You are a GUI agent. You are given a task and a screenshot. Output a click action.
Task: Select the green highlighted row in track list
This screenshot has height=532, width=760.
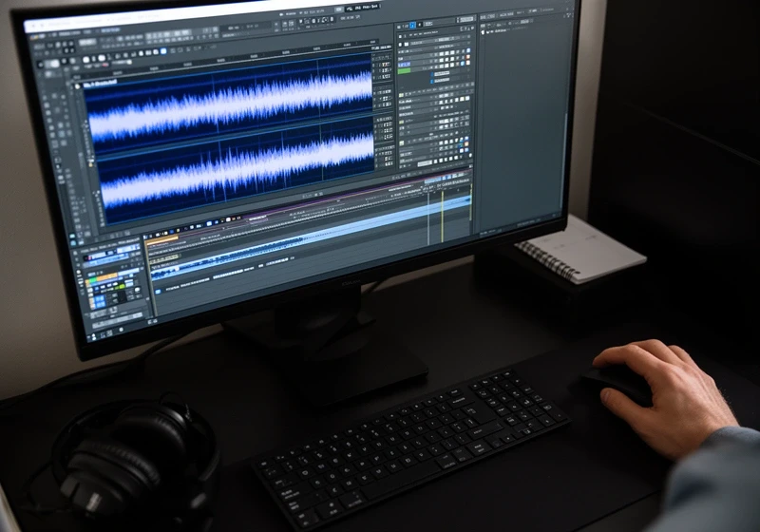pos(404,70)
